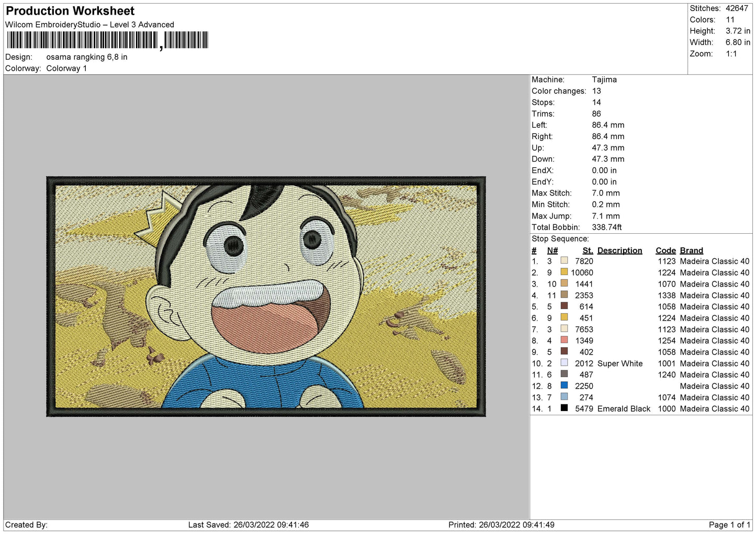756x534 pixels.
Task: Click the Zoom value '1:1'
Action: (731, 54)
